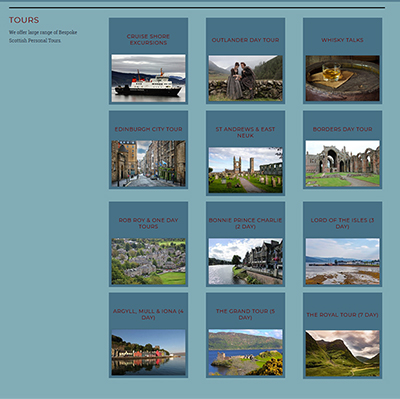The width and height of the screenshot is (400, 399).
Task: Open the Borders Day Tour abbey photo
Action: pos(342,163)
